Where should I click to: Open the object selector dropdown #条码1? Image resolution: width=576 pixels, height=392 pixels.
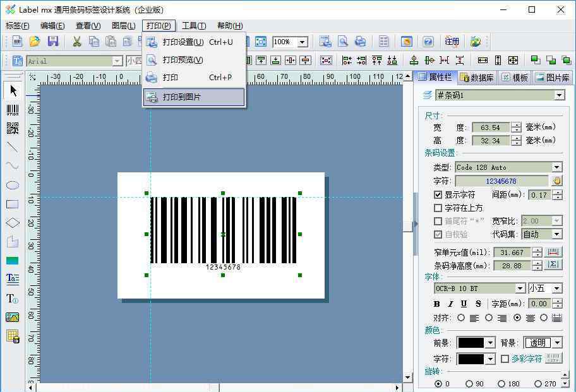(559, 95)
